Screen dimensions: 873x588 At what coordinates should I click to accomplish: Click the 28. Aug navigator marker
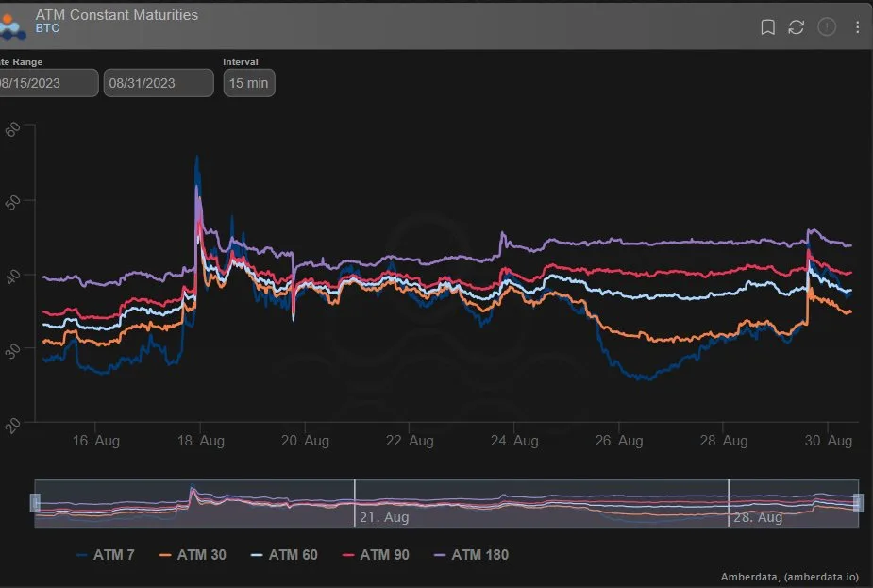[x=758, y=517]
